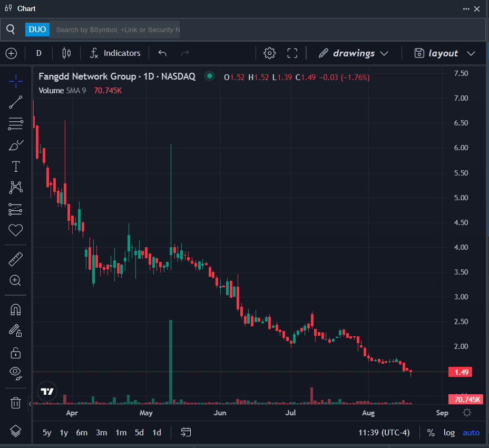Set range to 3m
489x448 pixels.
coord(101,432)
